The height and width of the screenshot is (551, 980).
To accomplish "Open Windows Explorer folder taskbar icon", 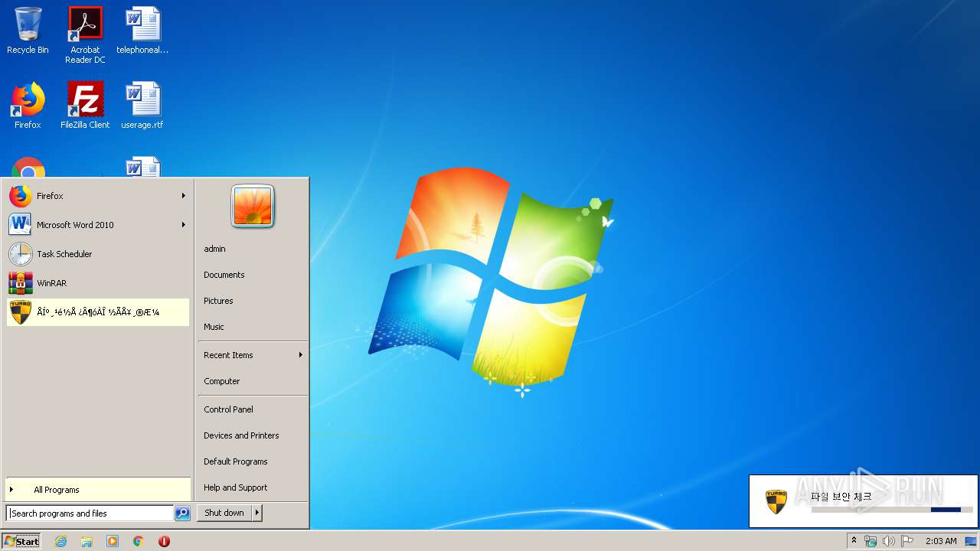I will [87, 541].
